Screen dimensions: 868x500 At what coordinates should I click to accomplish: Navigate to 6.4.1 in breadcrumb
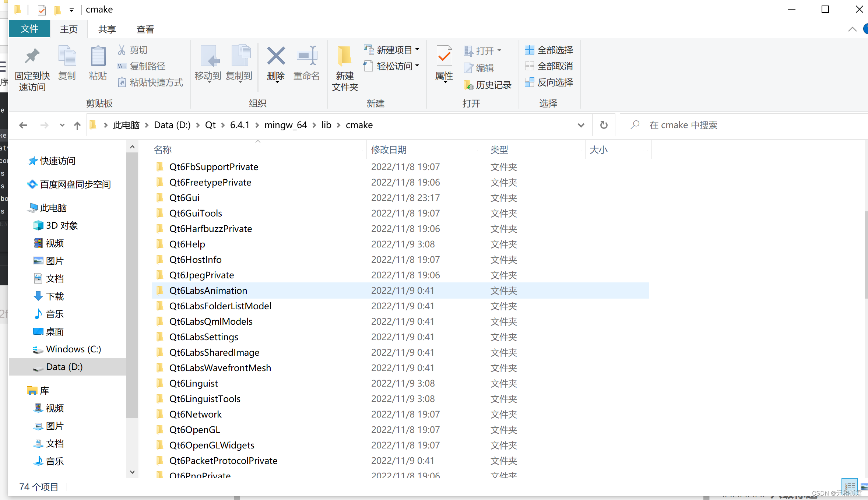point(240,125)
